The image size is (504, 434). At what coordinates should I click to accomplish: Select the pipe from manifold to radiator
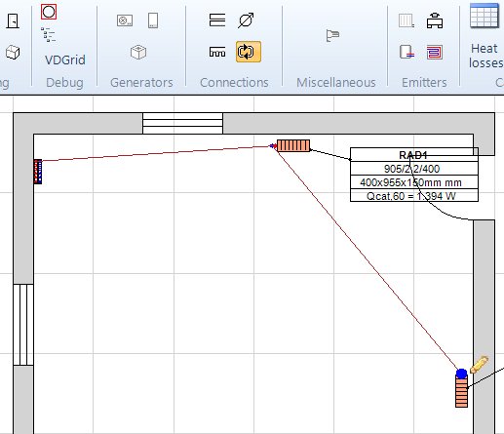click(156, 153)
